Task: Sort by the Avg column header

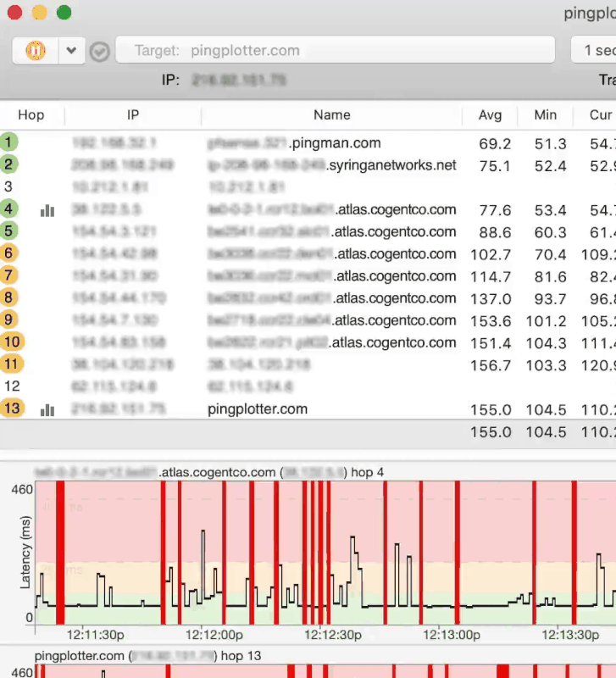Action: 491,115
